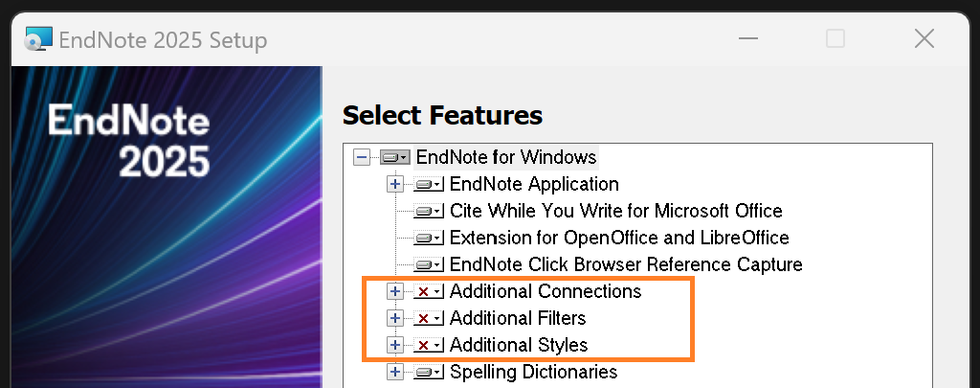Expand the Additional Filters node
The height and width of the screenshot is (388, 980).
pyautogui.click(x=394, y=318)
